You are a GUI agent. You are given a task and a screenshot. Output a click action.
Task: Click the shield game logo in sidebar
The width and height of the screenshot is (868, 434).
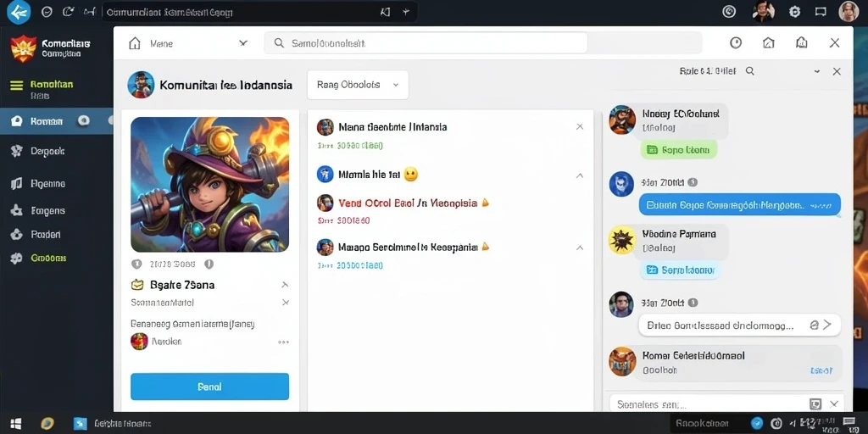[23, 48]
